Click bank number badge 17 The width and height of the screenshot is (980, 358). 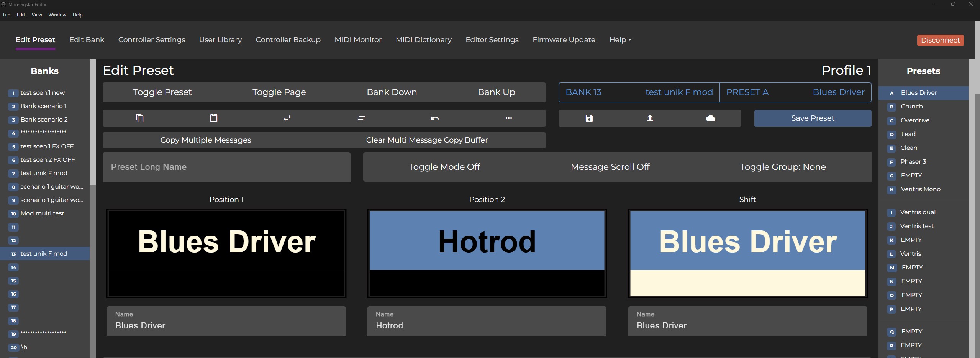[13, 307]
